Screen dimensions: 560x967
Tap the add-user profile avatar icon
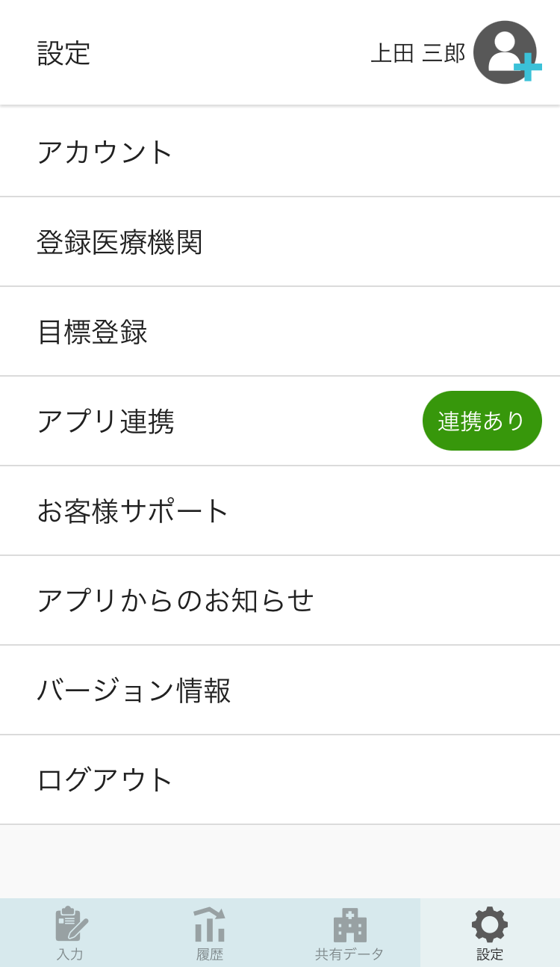tap(505, 52)
